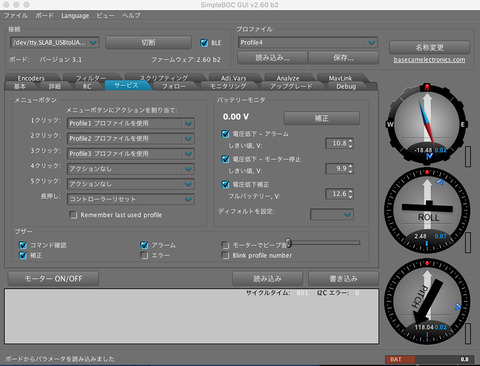The image size is (480, 366).
Task: Switch to the MavLink tab
Action: click(340, 78)
